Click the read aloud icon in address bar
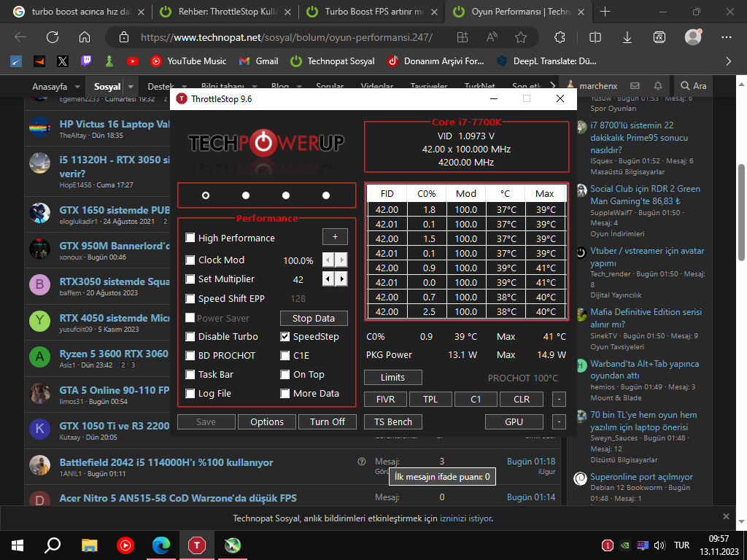Viewport: 747px width, 560px height. (x=492, y=37)
